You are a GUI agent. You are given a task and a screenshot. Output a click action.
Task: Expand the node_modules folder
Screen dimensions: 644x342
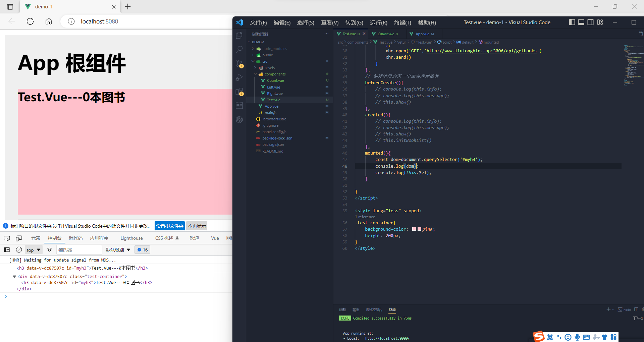(x=253, y=49)
